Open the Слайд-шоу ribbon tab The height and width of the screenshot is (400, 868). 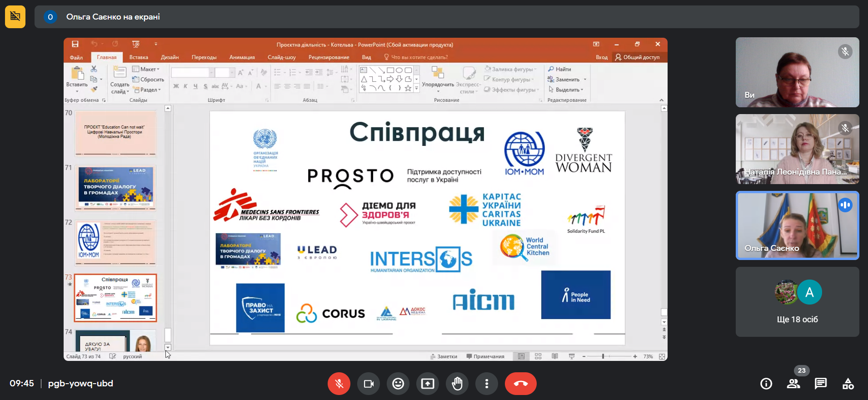coord(282,57)
